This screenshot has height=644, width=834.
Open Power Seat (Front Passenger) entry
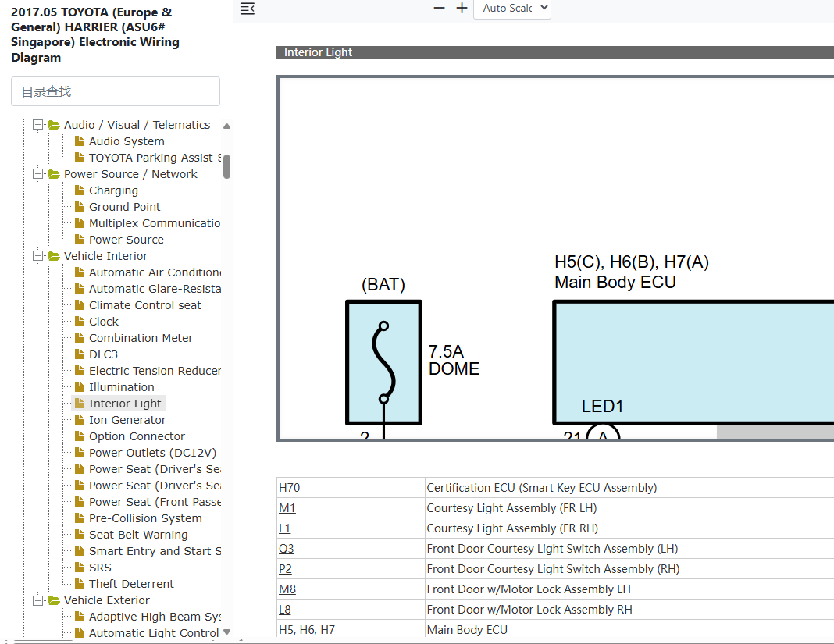[155, 501]
